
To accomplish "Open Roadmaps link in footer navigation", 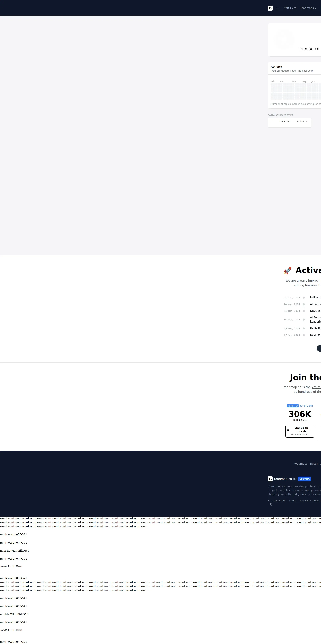I will coord(300,464).
